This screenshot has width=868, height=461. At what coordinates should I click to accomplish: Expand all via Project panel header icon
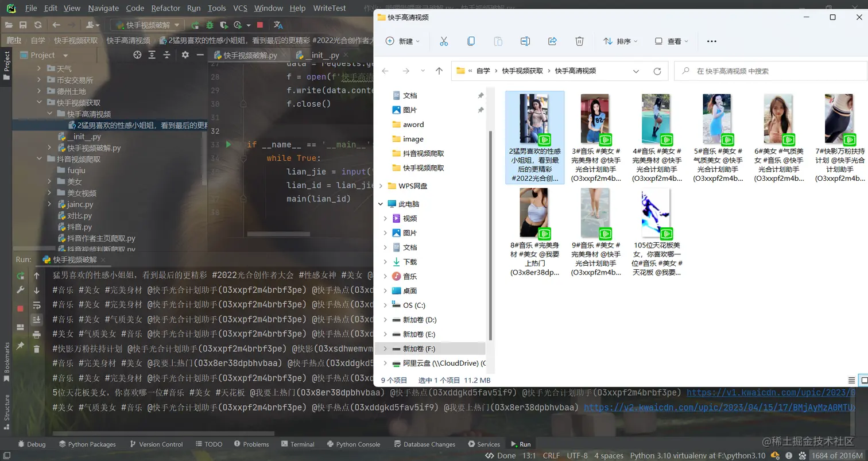pos(152,55)
